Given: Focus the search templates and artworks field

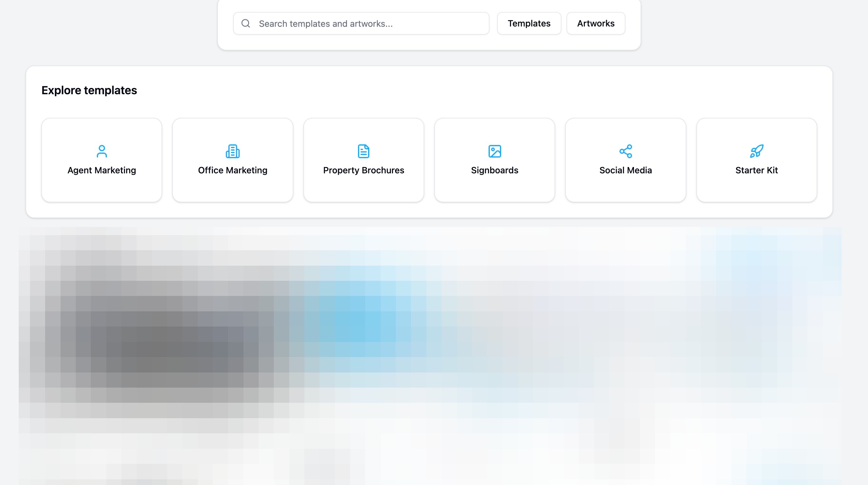Looking at the screenshot, I should click(361, 23).
